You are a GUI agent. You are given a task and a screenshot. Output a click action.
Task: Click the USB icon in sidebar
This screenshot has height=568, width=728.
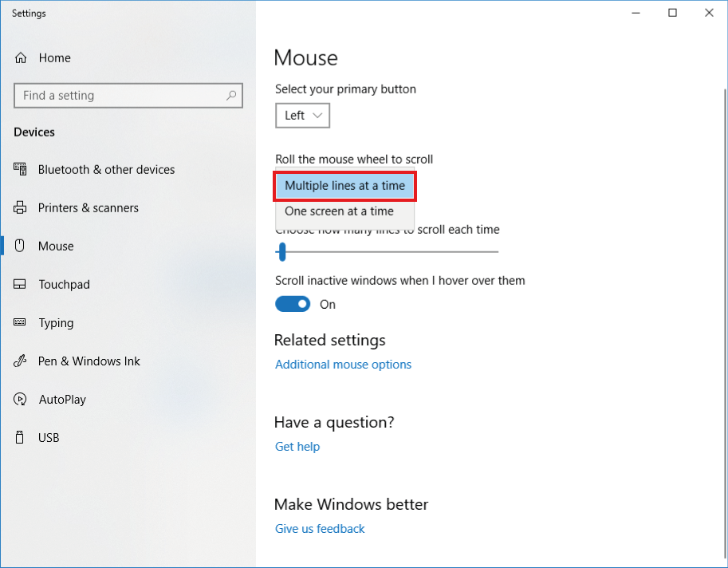pyautogui.click(x=21, y=438)
